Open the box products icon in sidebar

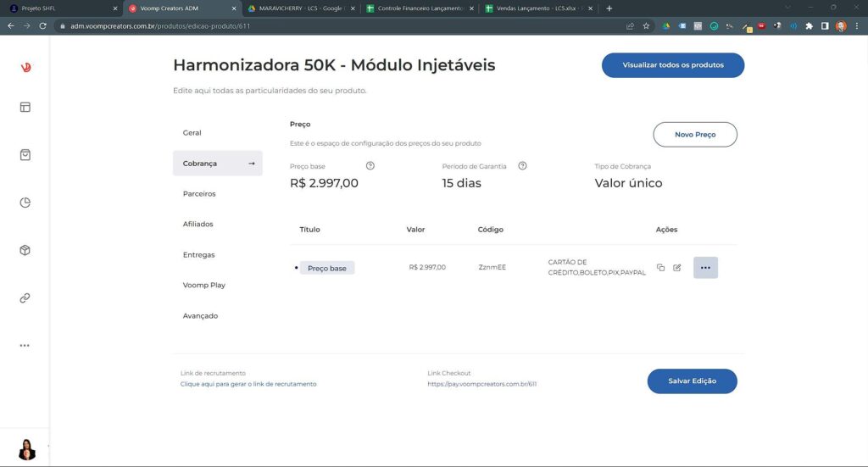coord(25,250)
